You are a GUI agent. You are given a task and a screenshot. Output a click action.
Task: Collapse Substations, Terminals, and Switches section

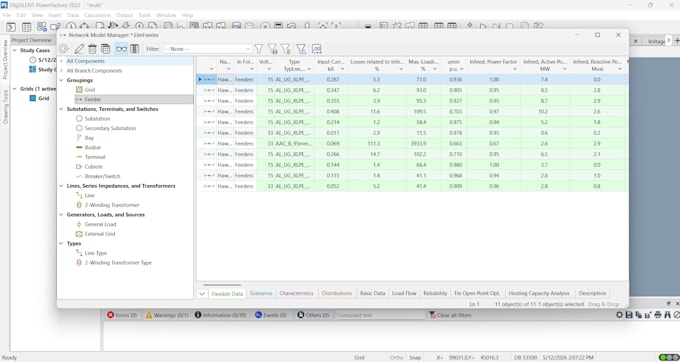[x=62, y=109]
